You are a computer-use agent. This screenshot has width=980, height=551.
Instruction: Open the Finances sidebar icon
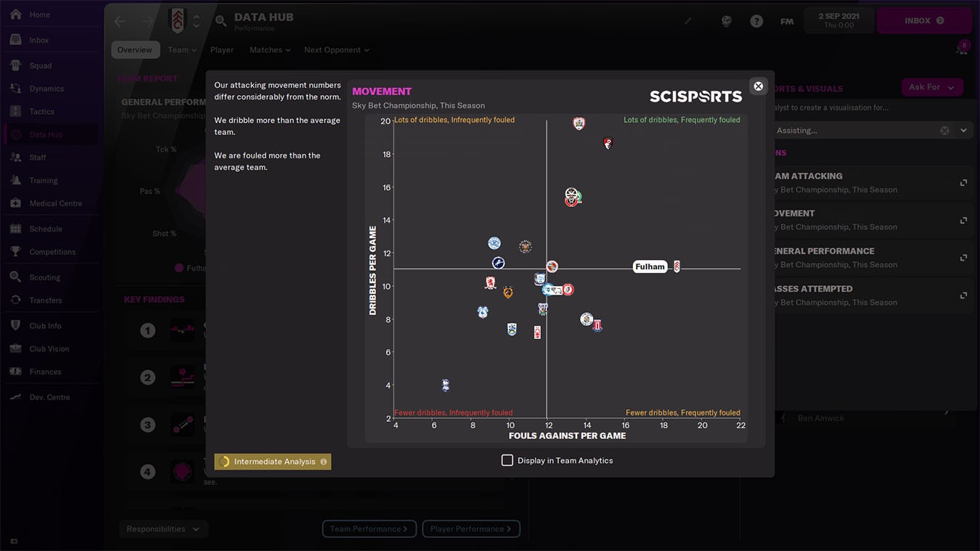pos(15,372)
